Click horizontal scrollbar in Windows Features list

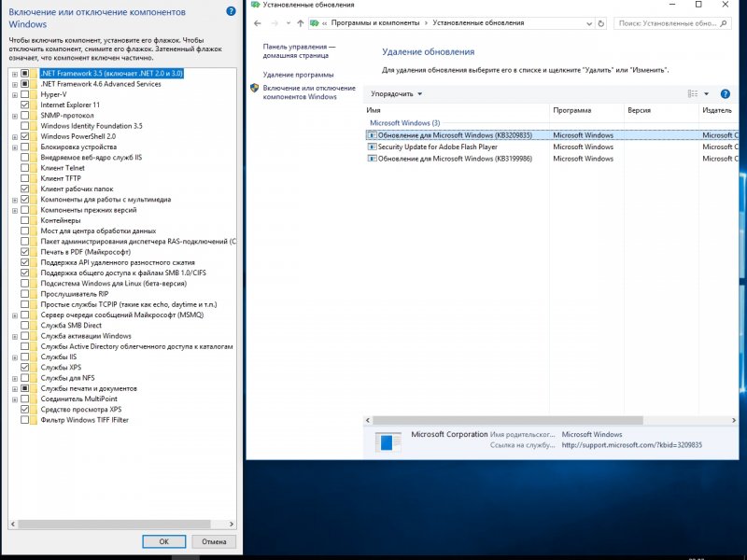(114, 524)
